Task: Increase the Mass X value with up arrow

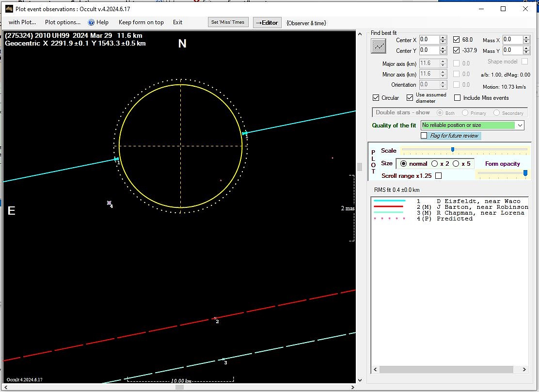Action: click(526, 38)
